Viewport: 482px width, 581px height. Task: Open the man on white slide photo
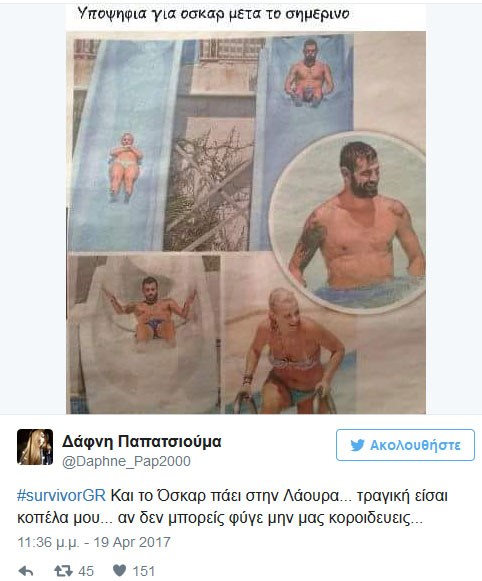145,333
